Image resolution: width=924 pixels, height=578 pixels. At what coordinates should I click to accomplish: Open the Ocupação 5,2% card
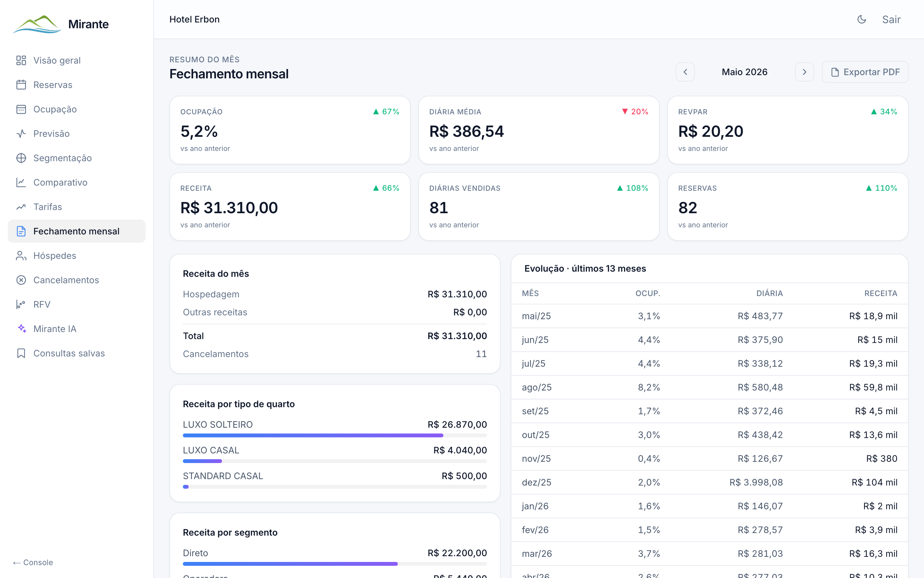(x=290, y=130)
